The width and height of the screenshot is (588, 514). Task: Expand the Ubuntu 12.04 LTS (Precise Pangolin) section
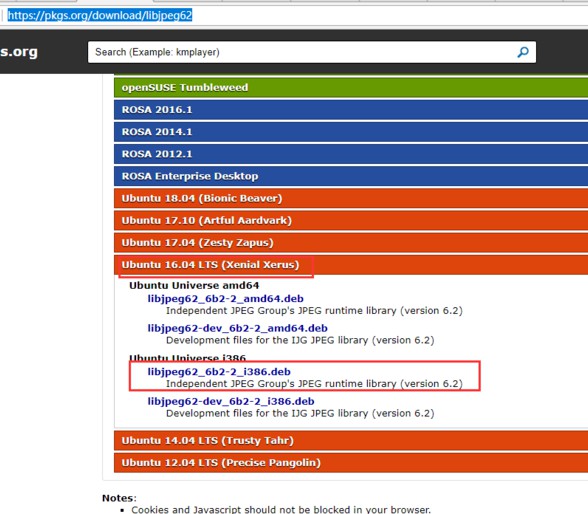click(x=351, y=462)
